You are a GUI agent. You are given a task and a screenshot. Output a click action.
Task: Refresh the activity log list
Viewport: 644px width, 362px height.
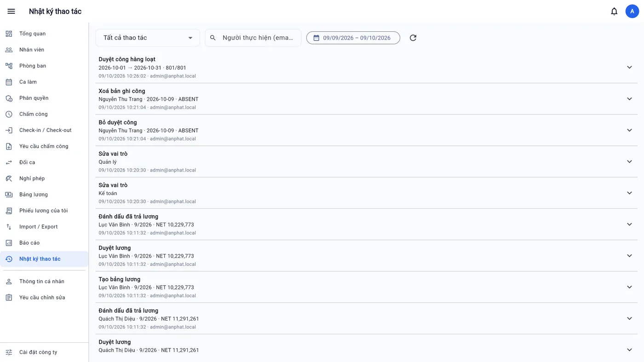pos(413,38)
